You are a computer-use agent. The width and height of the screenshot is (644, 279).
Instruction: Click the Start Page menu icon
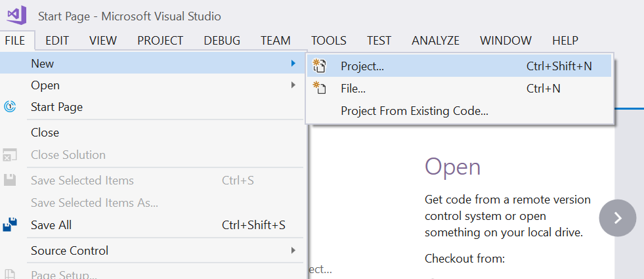click(x=10, y=107)
